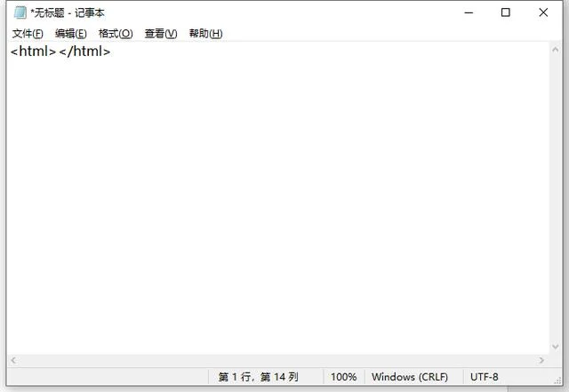569x392 pixels.
Task: Click the horizontal scrollbar right arrow
Action: [x=542, y=360]
